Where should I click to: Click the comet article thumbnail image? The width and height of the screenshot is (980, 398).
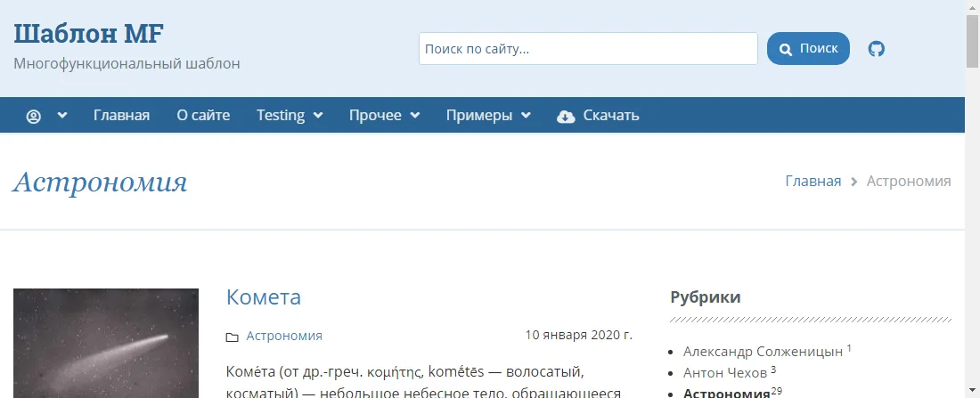(x=106, y=343)
